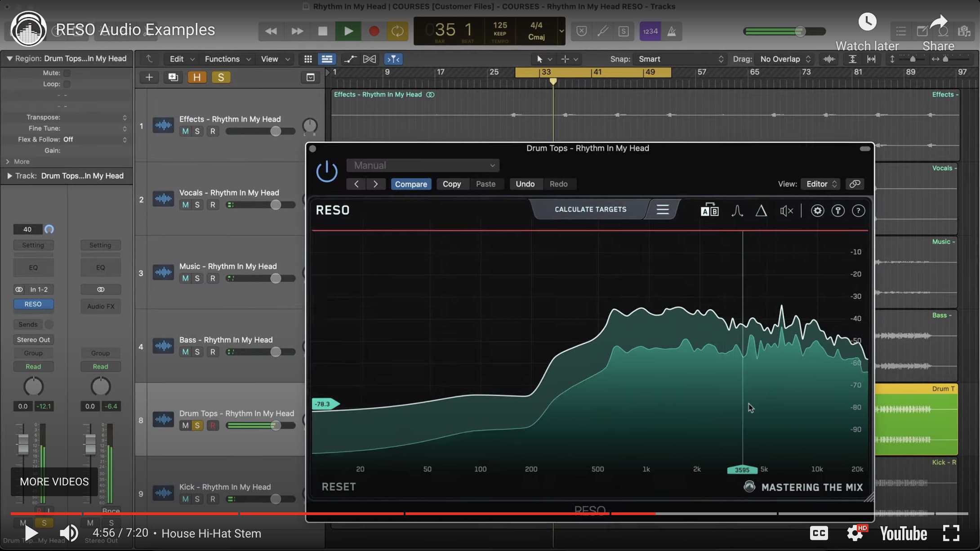Click the red record button
The width and height of the screenshot is (980, 551).
[374, 31]
